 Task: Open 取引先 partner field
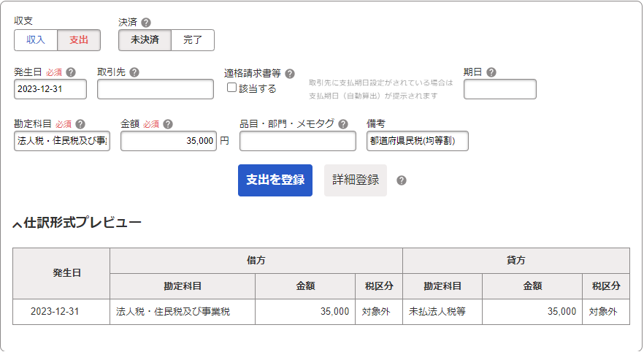tap(156, 89)
